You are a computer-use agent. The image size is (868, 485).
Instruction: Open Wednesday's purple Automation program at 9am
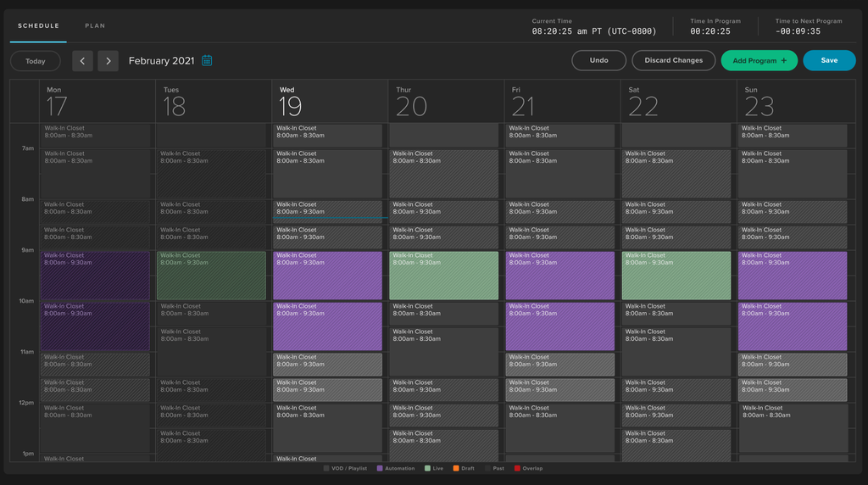tap(327, 276)
